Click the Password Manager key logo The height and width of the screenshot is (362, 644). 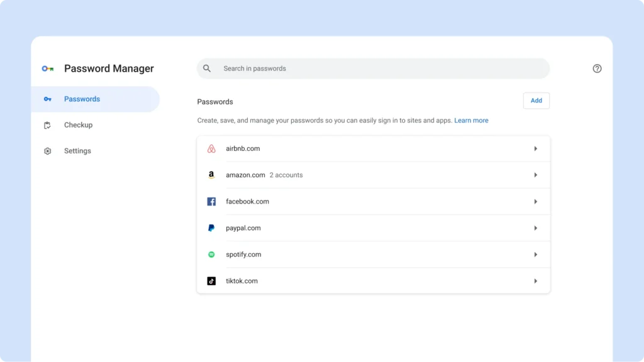tap(48, 69)
